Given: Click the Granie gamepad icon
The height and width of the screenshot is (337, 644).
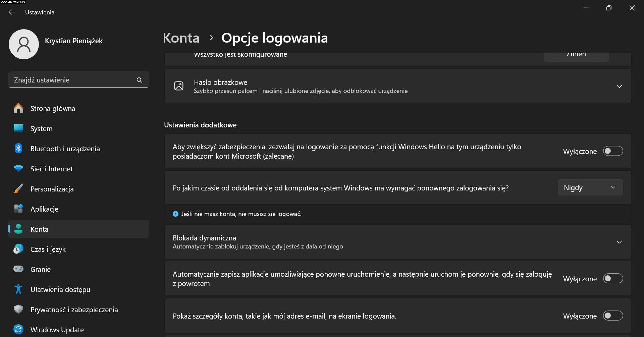Looking at the screenshot, I should [x=18, y=269].
